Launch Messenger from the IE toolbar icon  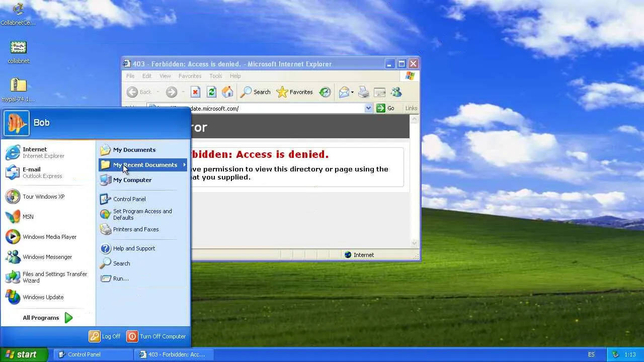pyautogui.click(x=396, y=92)
